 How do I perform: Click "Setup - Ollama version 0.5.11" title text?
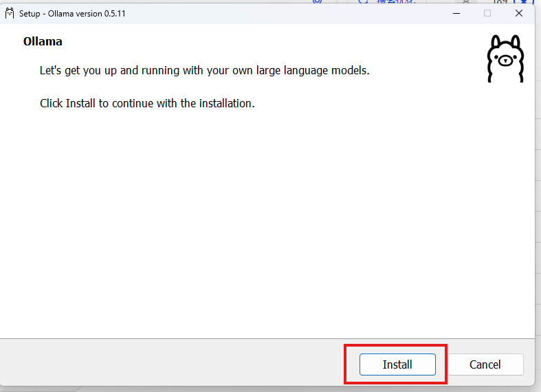(72, 14)
